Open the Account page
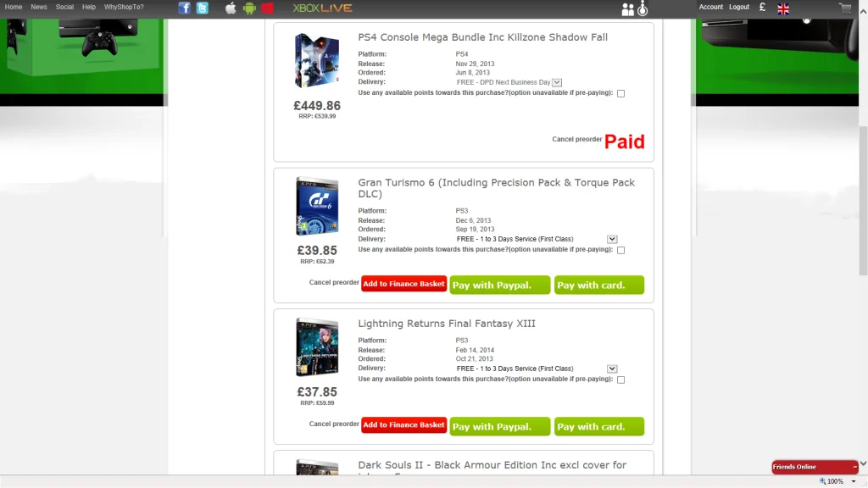The image size is (868, 488). click(711, 7)
